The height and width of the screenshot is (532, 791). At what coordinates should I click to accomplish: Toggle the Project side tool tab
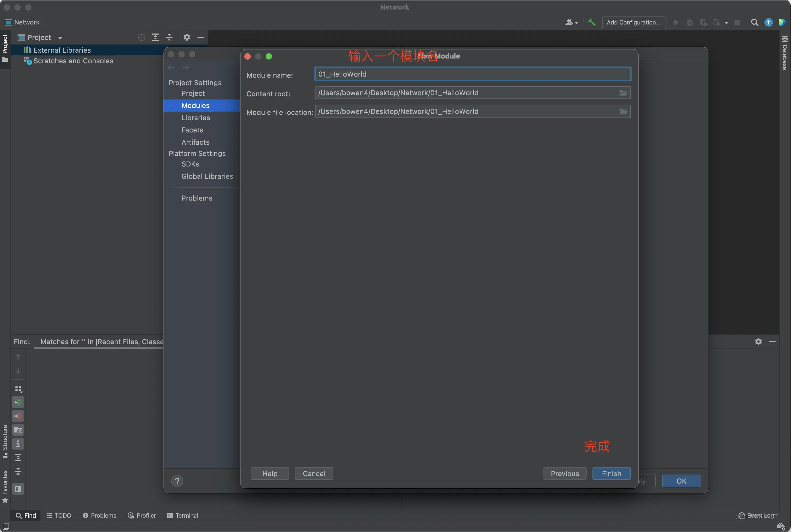[x=5, y=48]
